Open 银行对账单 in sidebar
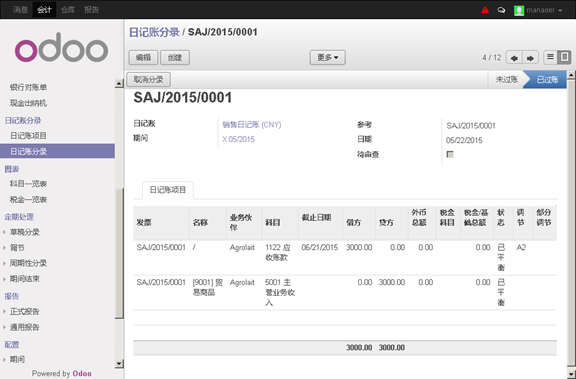Image resolution: width=576 pixels, height=379 pixels. click(x=28, y=87)
